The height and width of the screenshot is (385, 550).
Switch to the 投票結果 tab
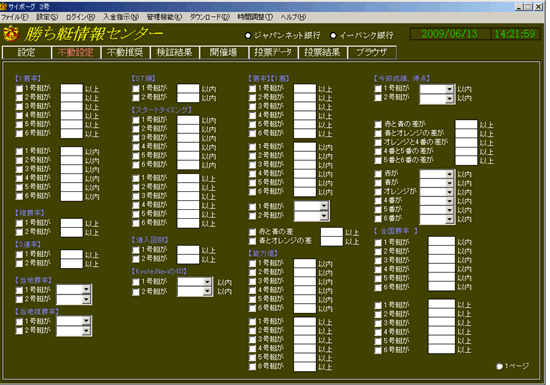pyautogui.click(x=322, y=53)
